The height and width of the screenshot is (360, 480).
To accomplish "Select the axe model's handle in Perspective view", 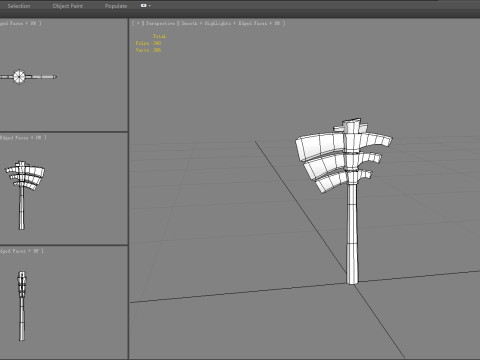I will tap(352, 233).
